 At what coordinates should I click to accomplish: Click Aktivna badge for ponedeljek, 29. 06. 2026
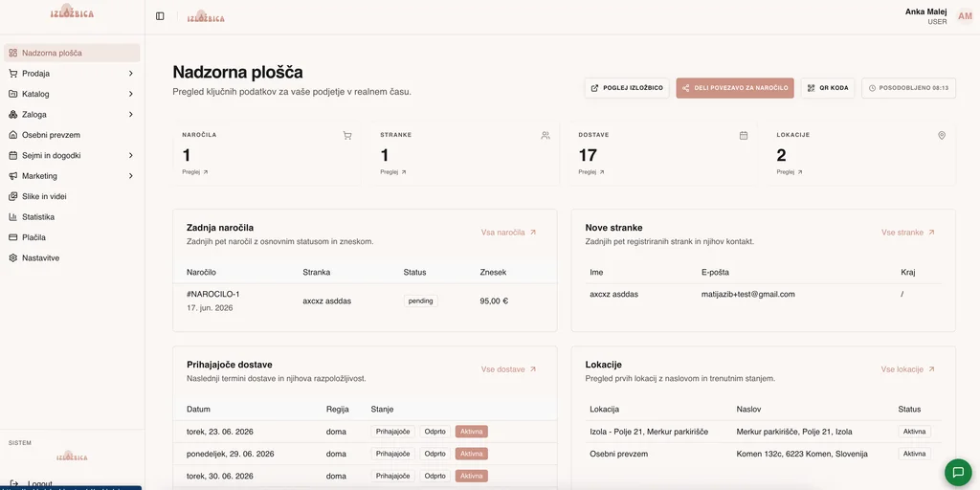(471, 454)
